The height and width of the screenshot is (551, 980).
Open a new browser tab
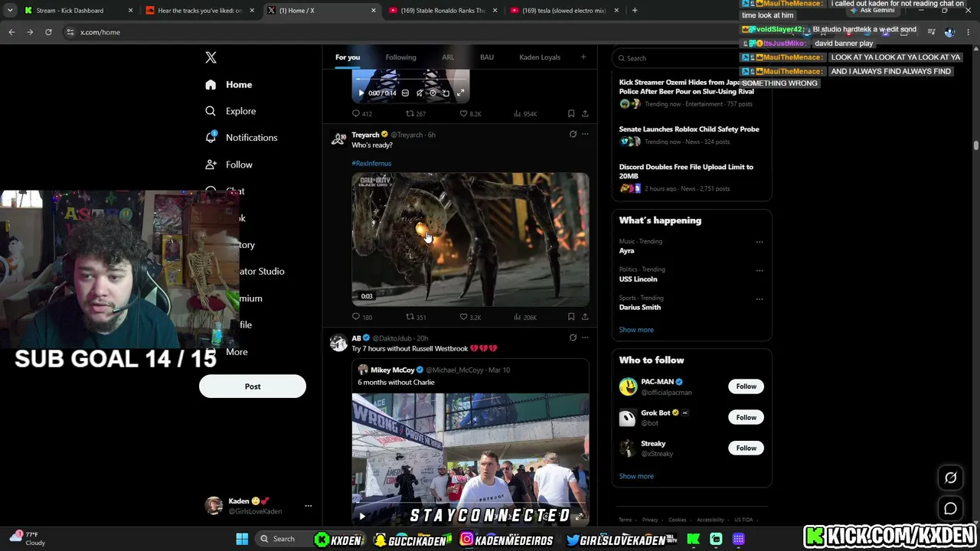635,11
